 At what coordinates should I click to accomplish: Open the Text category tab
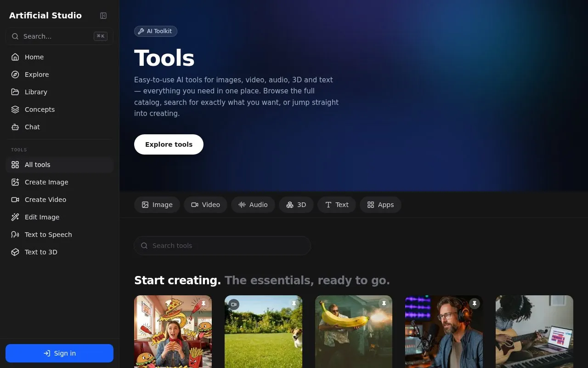(337, 205)
